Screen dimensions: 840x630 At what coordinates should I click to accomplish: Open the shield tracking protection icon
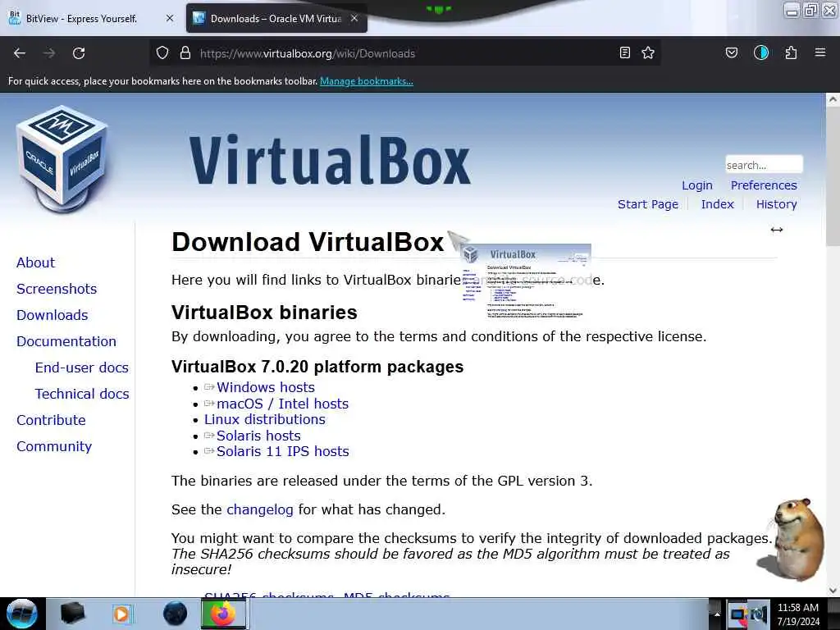click(x=162, y=52)
